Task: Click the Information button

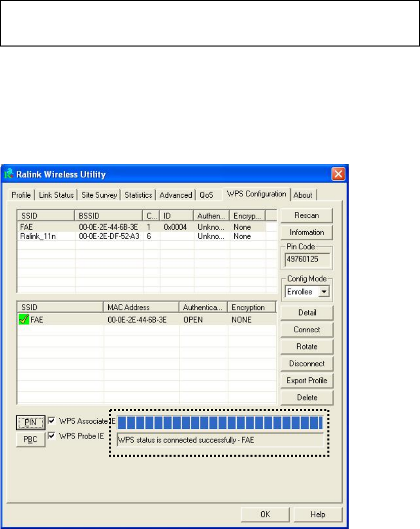Action: [x=307, y=232]
